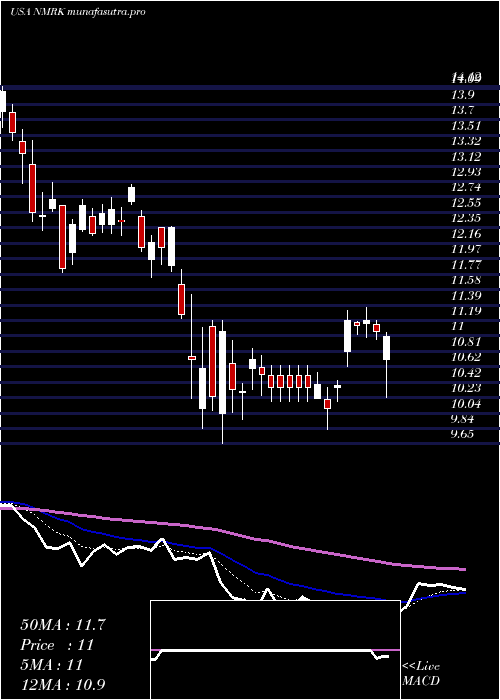Click the 12.93 price axis label
This screenshot has width=500, height=700.
(x=466, y=172)
